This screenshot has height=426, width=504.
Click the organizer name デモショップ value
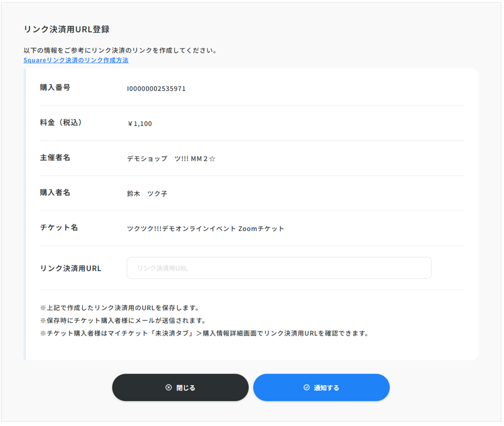(171, 159)
